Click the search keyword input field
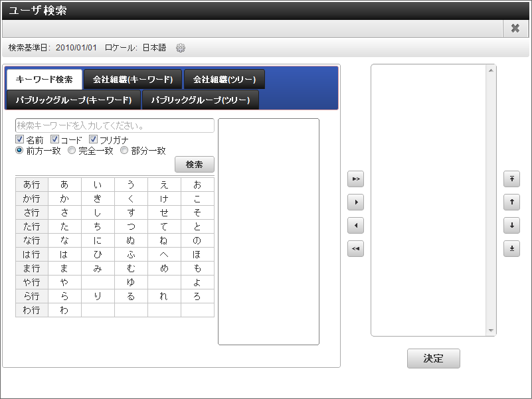The height and width of the screenshot is (399, 532). pos(112,125)
